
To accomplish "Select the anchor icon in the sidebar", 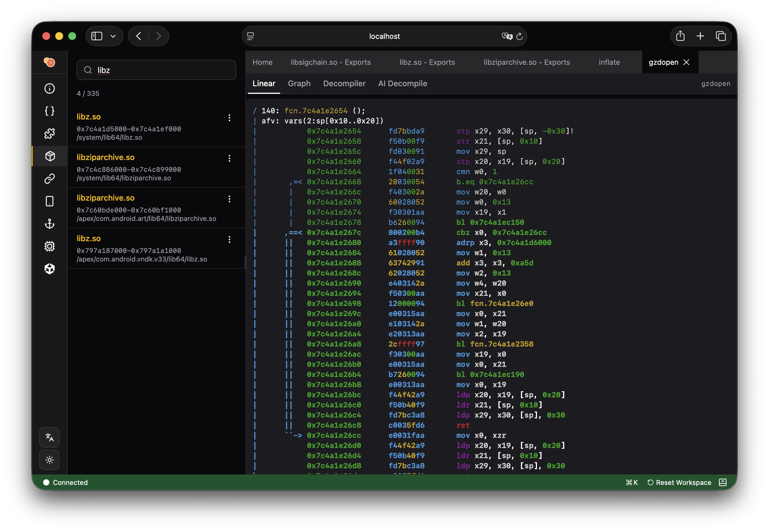I will click(x=49, y=224).
